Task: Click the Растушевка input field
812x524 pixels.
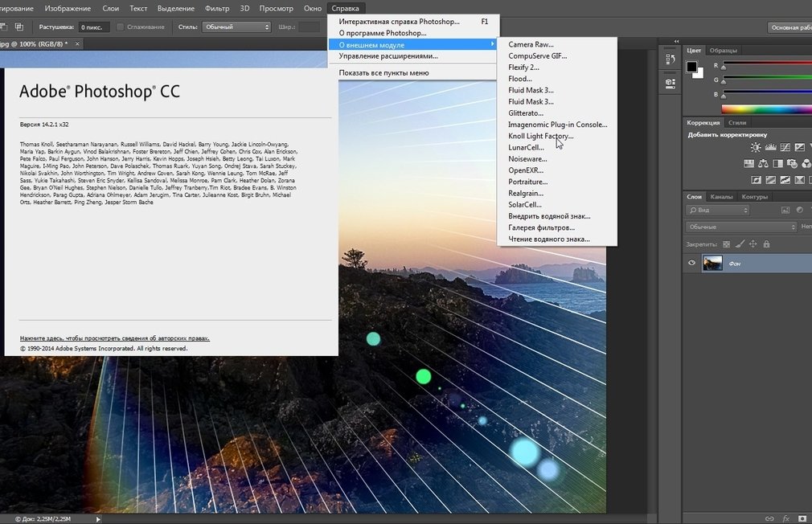Action: coord(94,27)
